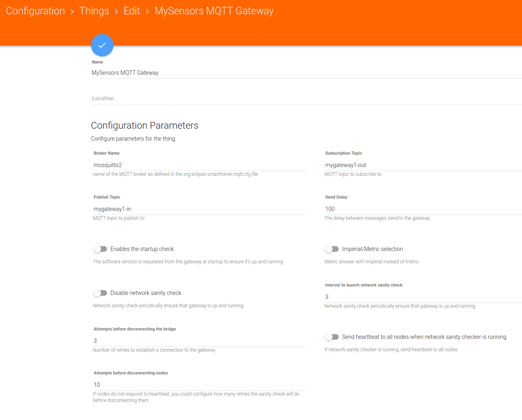Open Configuration in the breadcrumb

click(35, 11)
